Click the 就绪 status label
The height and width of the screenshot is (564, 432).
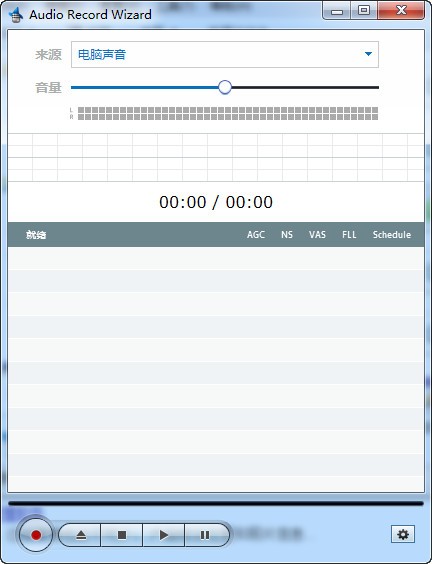point(36,235)
